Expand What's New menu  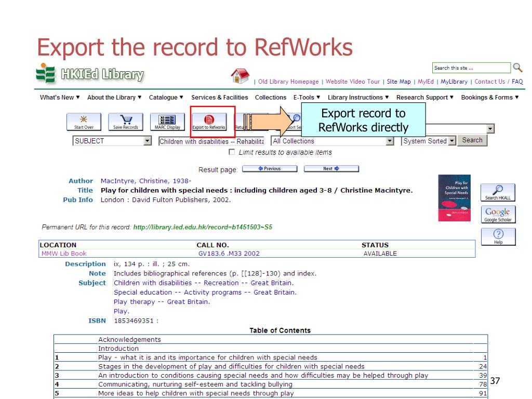click(x=60, y=97)
